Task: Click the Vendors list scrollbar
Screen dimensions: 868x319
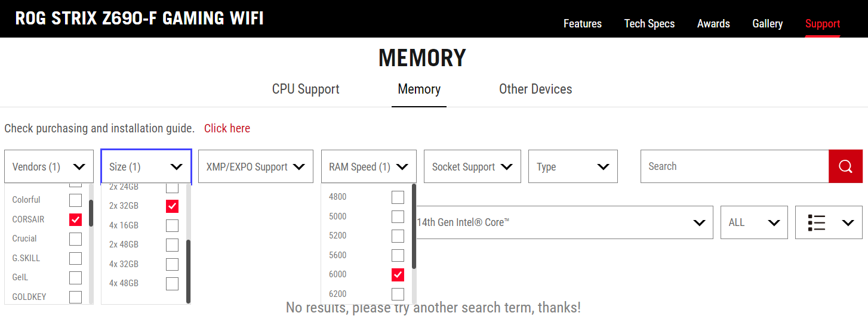Action: [91, 212]
